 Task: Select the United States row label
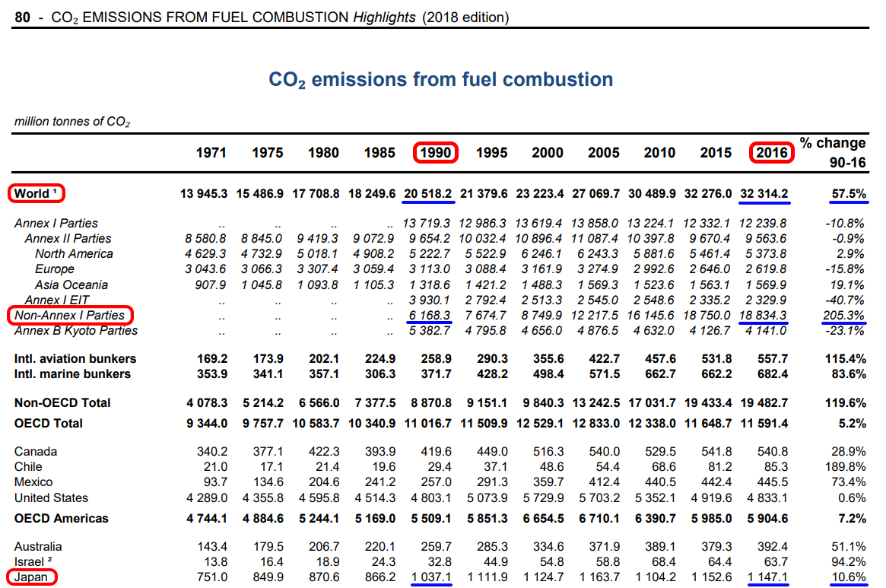coord(51,497)
